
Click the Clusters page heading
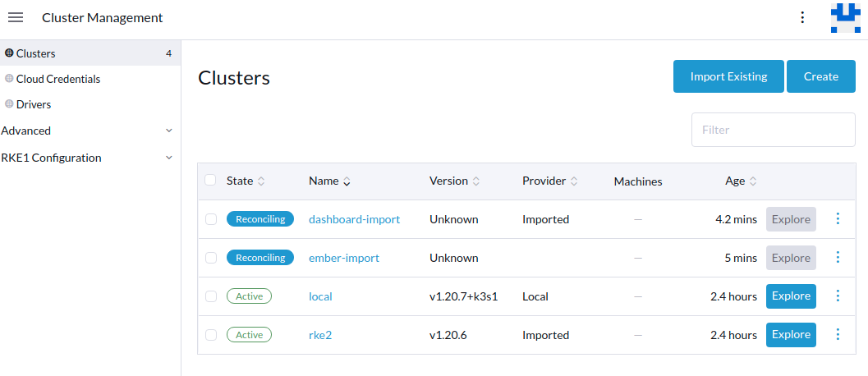234,77
